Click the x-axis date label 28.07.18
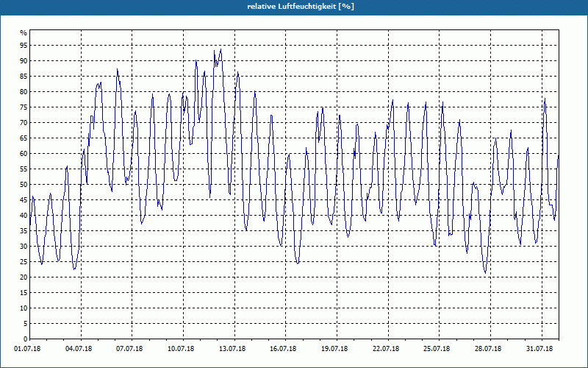 488,349
